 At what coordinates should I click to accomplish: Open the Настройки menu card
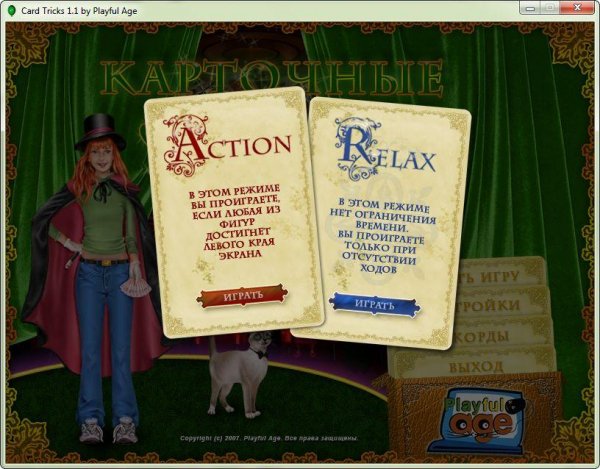click(505, 305)
